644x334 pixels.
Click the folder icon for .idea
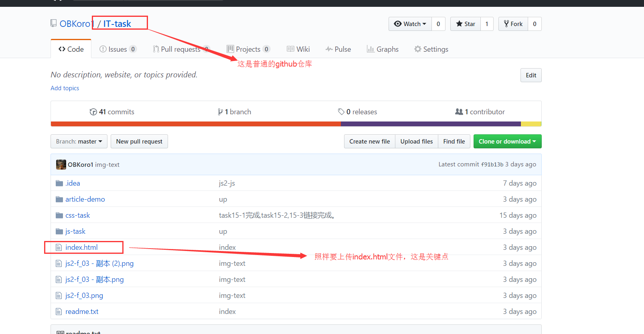[x=59, y=183]
